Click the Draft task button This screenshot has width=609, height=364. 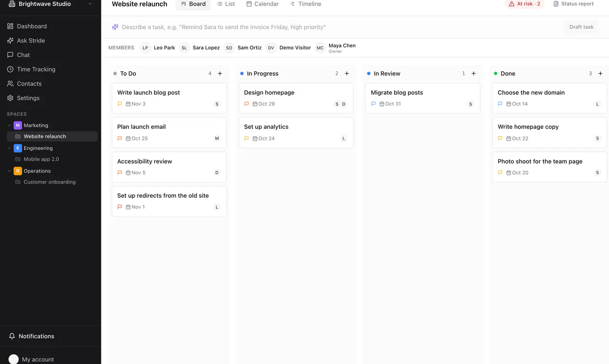tap(581, 27)
